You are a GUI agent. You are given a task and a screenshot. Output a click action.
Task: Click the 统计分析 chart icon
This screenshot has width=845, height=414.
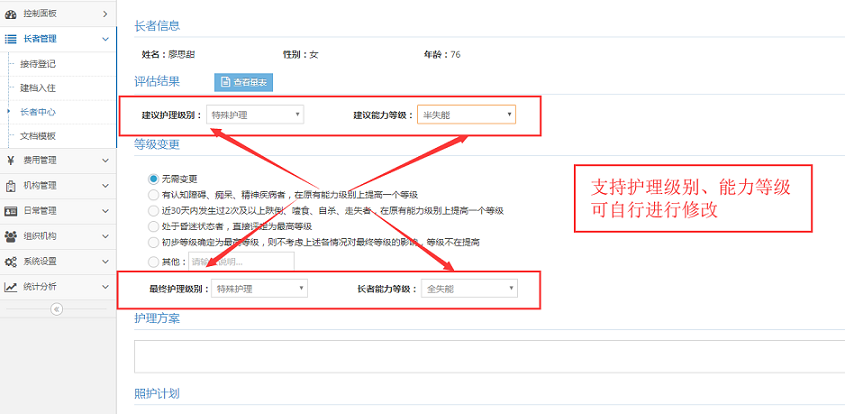pyautogui.click(x=11, y=287)
